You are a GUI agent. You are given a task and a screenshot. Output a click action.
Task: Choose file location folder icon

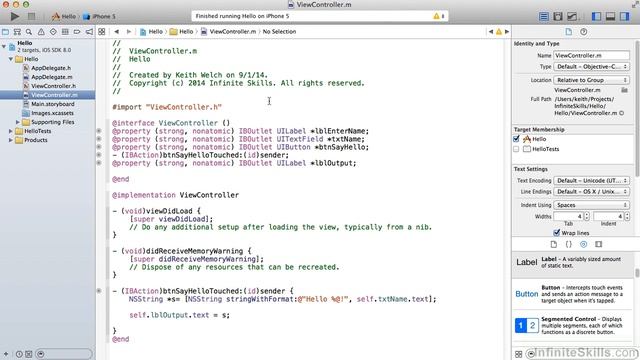point(624,90)
